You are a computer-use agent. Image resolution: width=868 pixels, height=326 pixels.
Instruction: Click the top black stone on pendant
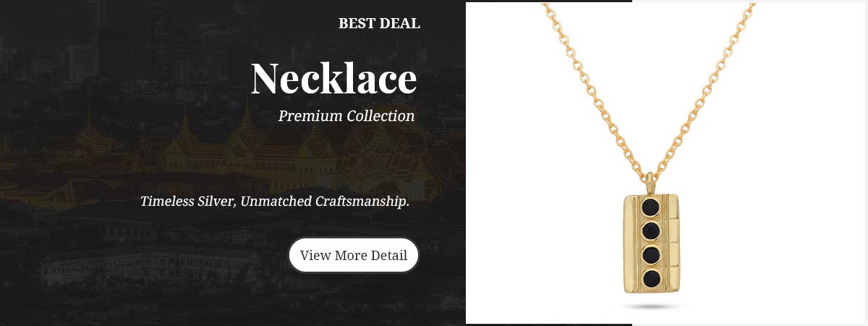[x=651, y=207]
